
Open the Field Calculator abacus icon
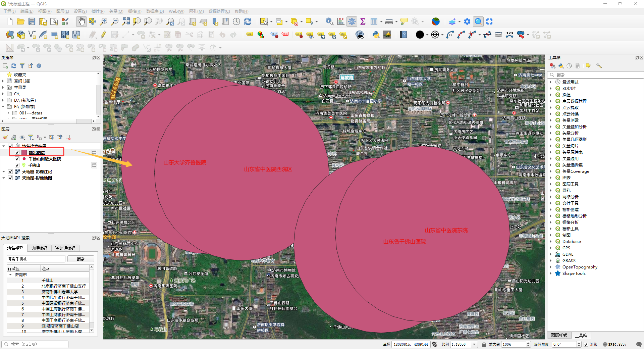coord(341,21)
